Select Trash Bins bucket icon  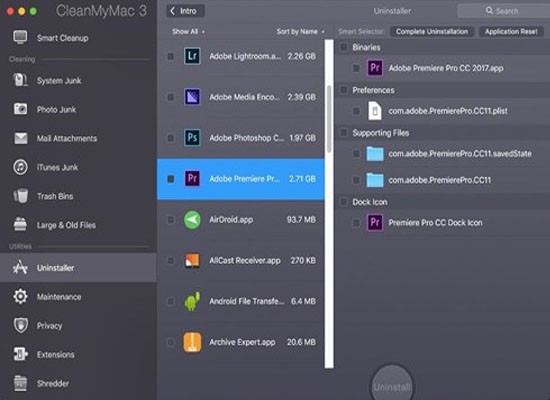(x=21, y=196)
